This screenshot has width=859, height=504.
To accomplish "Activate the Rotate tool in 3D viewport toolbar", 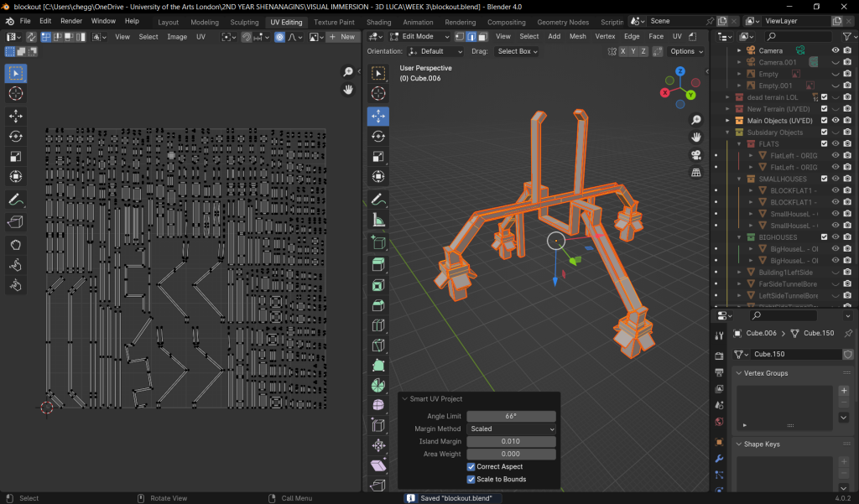I will (x=378, y=137).
